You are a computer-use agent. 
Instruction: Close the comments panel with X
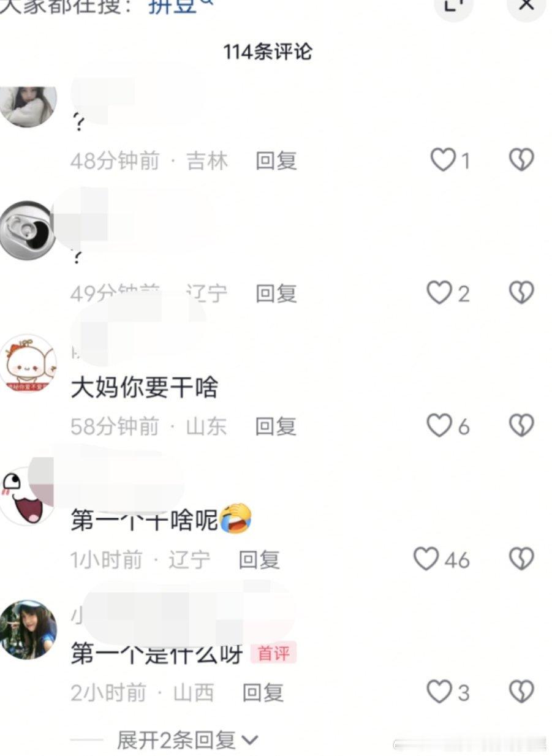526,5
